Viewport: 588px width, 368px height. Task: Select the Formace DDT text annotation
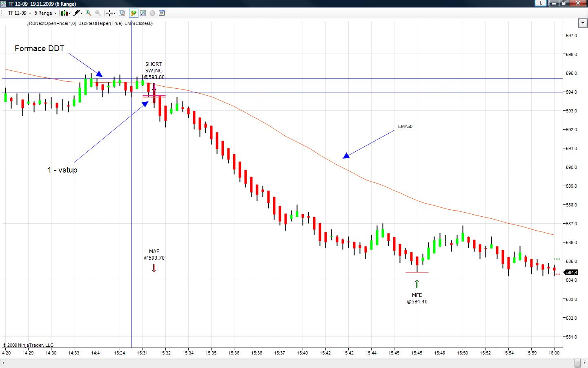(40, 48)
